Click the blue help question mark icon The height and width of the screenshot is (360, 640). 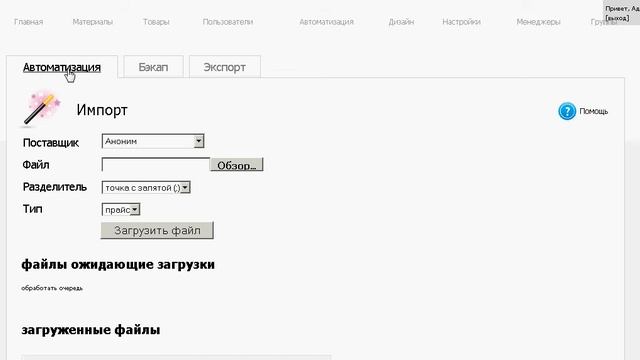click(567, 111)
